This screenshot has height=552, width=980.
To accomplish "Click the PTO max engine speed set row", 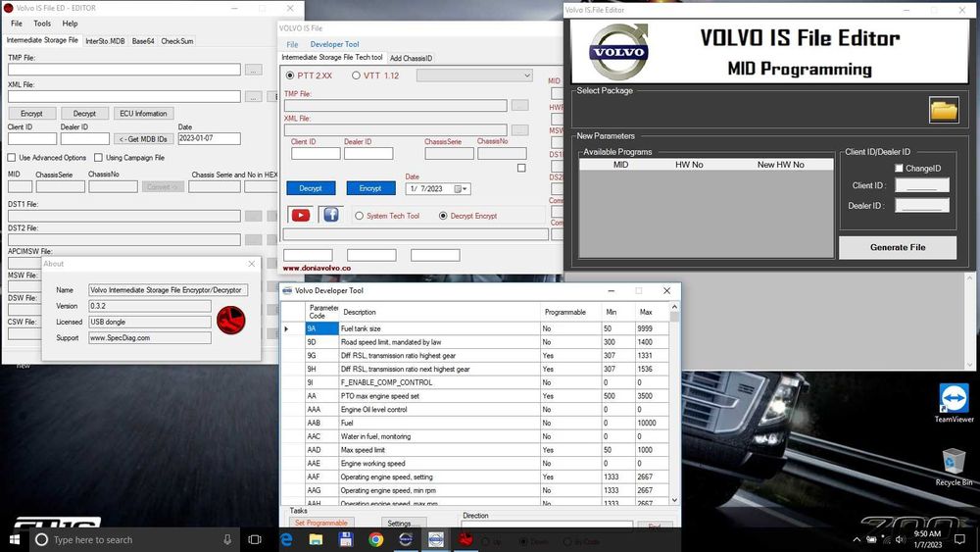I will coord(474,396).
